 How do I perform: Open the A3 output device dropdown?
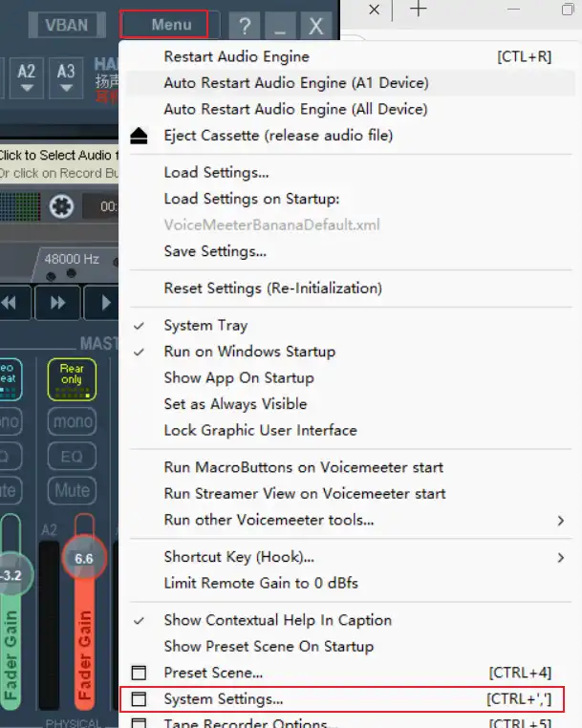click(66, 77)
